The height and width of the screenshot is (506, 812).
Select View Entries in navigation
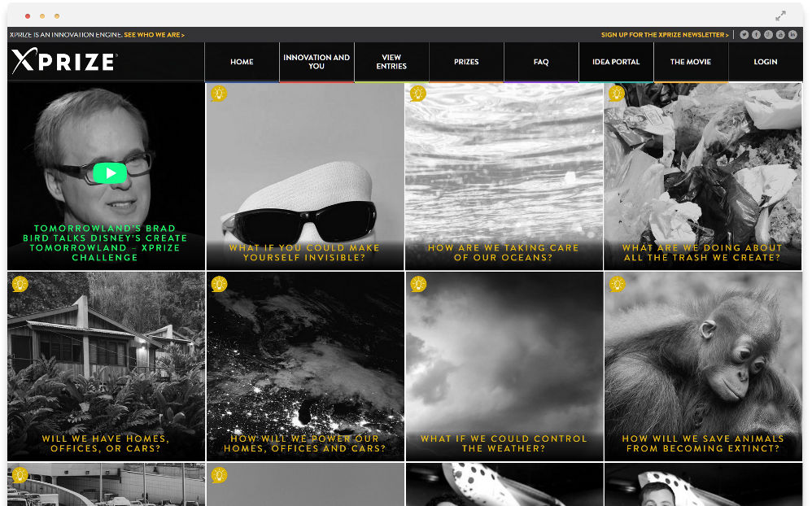coord(391,62)
